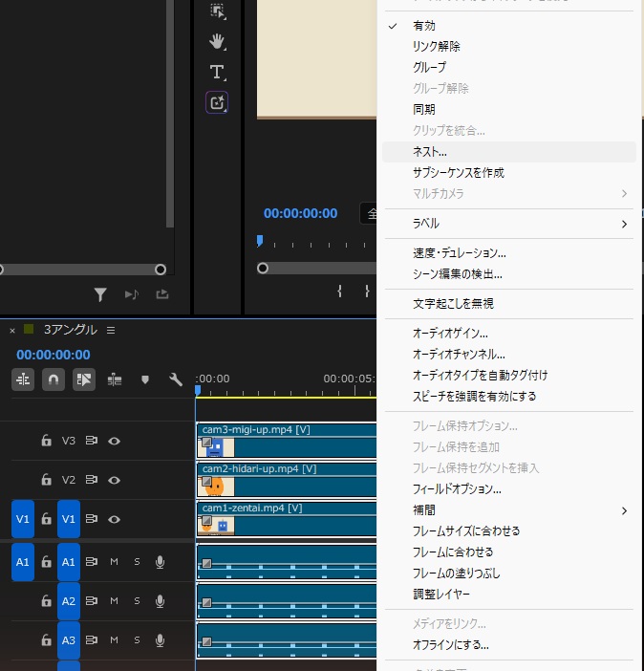Solo the A1 audio track

(137, 561)
